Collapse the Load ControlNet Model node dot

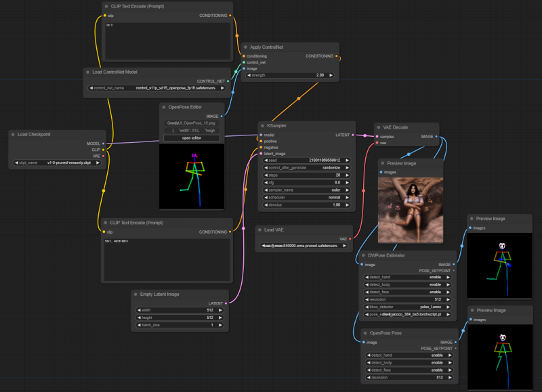point(88,72)
